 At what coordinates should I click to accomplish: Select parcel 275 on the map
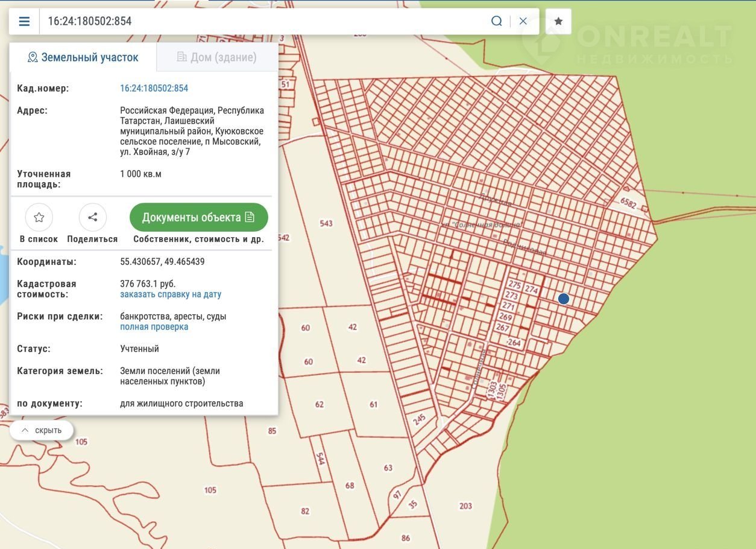pos(514,285)
